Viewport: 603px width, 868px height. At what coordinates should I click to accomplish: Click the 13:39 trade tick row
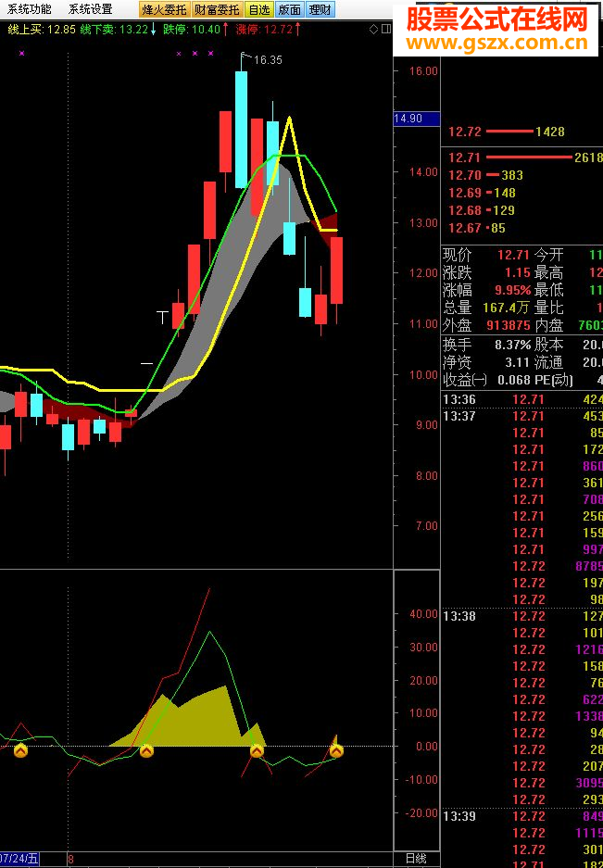(x=522, y=816)
